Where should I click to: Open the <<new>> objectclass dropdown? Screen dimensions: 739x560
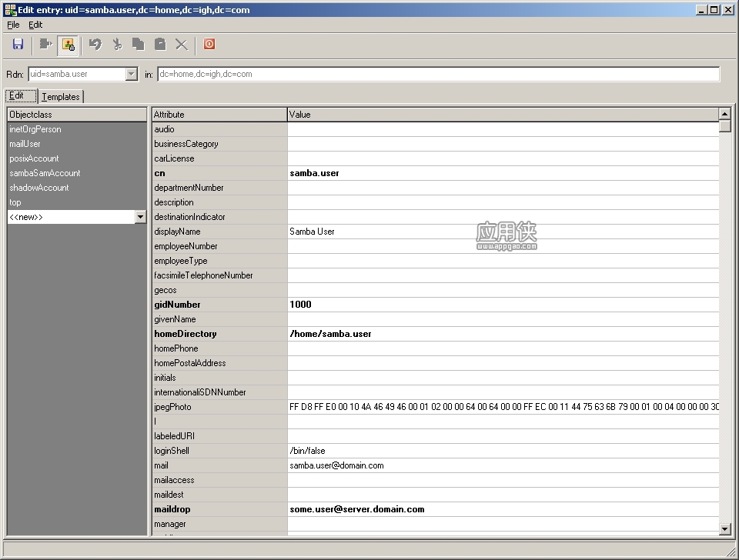(140, 217)
